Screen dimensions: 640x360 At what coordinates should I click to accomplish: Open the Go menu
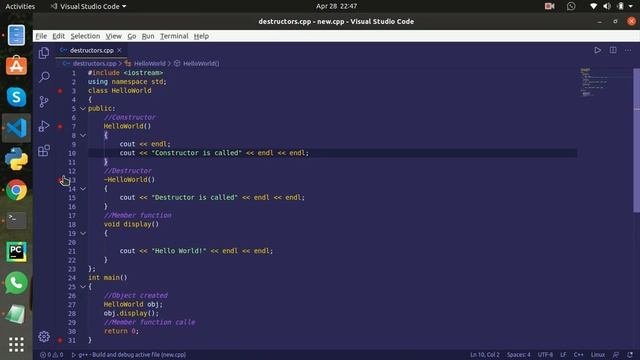[x=131, y=36]
